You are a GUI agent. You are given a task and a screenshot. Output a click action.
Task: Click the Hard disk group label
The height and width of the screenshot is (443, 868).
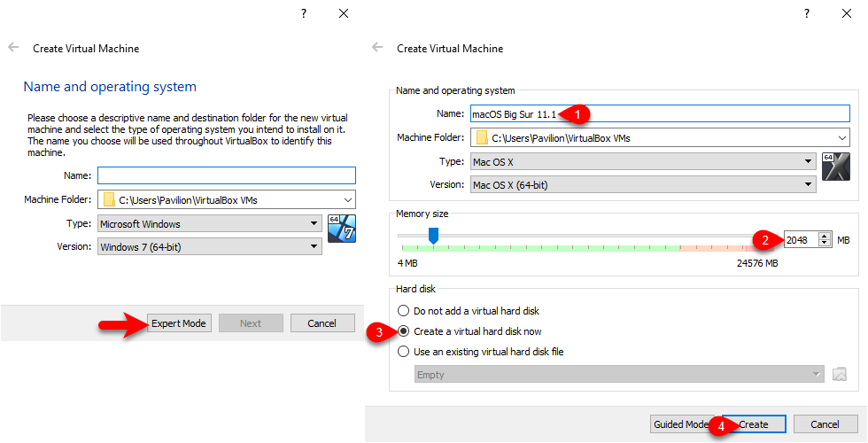tap(415, 289)
